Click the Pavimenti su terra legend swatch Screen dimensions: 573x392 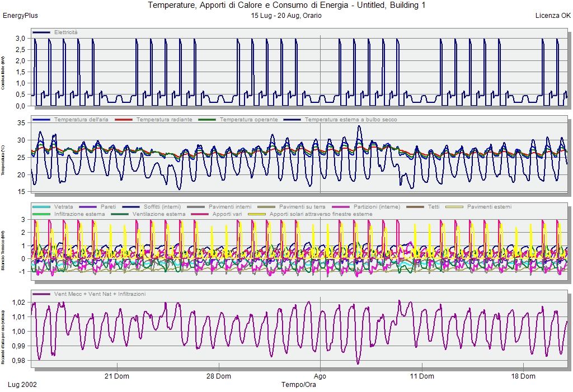[266, 207]
